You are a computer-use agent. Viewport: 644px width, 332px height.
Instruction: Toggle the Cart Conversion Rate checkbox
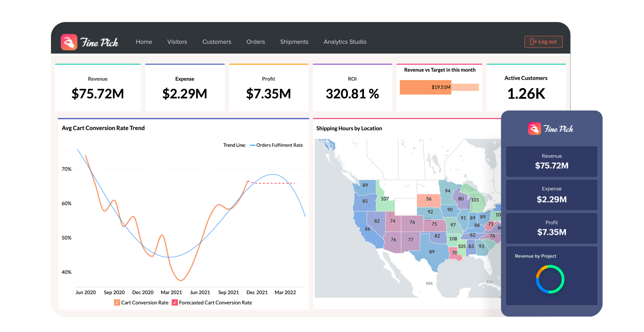point(117,302)
